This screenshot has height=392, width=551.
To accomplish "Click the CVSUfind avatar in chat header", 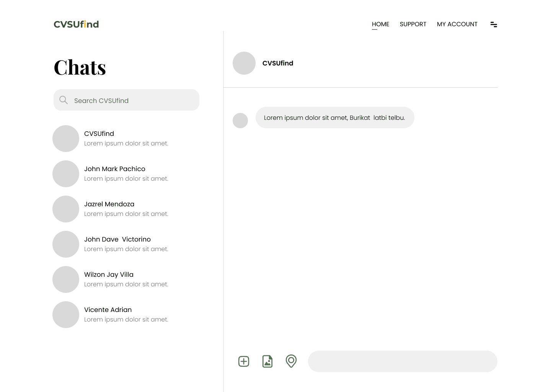I will click(244, 63).
